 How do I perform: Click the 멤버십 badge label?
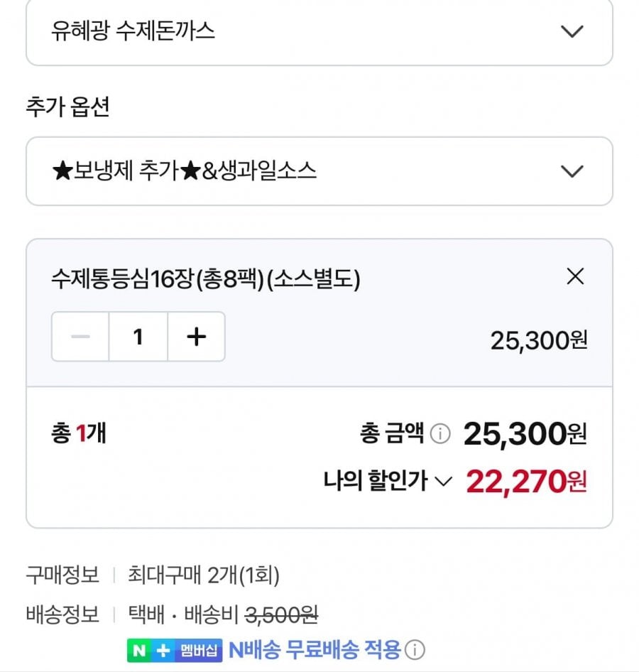click(200, 649)
